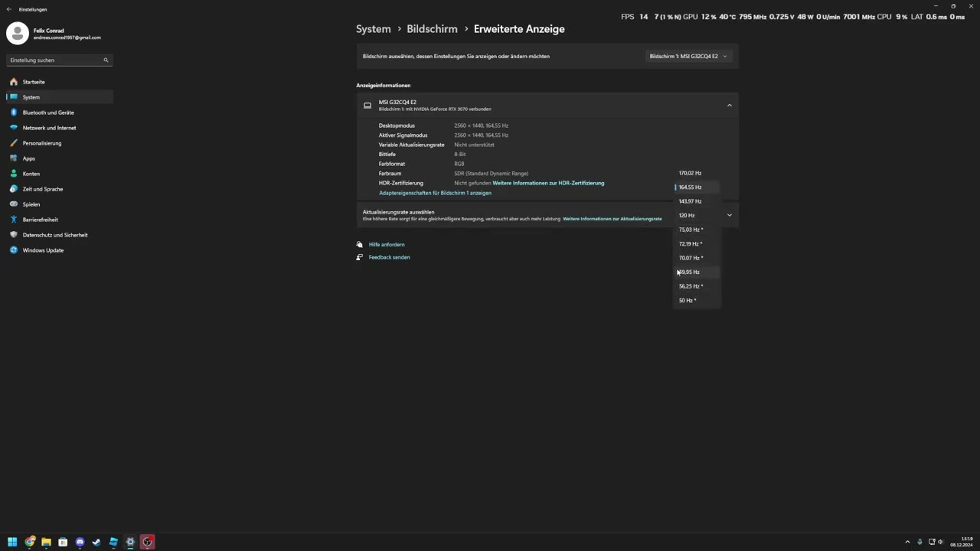
Task: Click the email andreas.conrad1957@gmail.com
Action: [x=67, y=37]
